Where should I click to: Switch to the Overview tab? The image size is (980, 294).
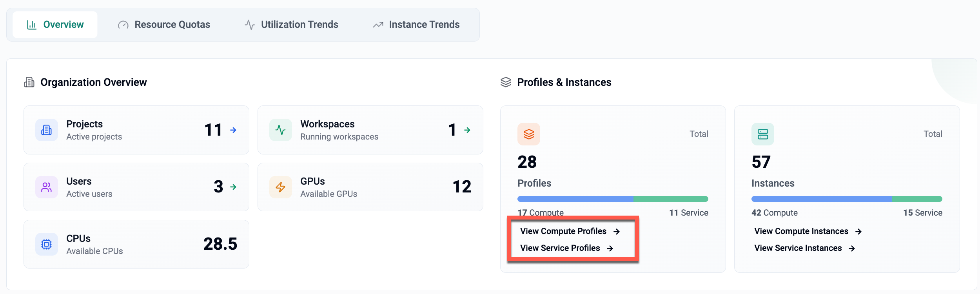55,25
